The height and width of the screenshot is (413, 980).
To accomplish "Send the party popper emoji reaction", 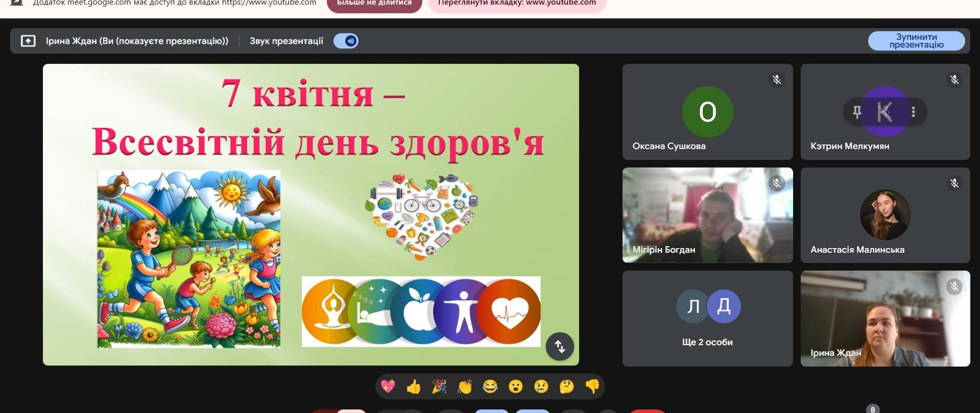I will [x=439, y=387].
